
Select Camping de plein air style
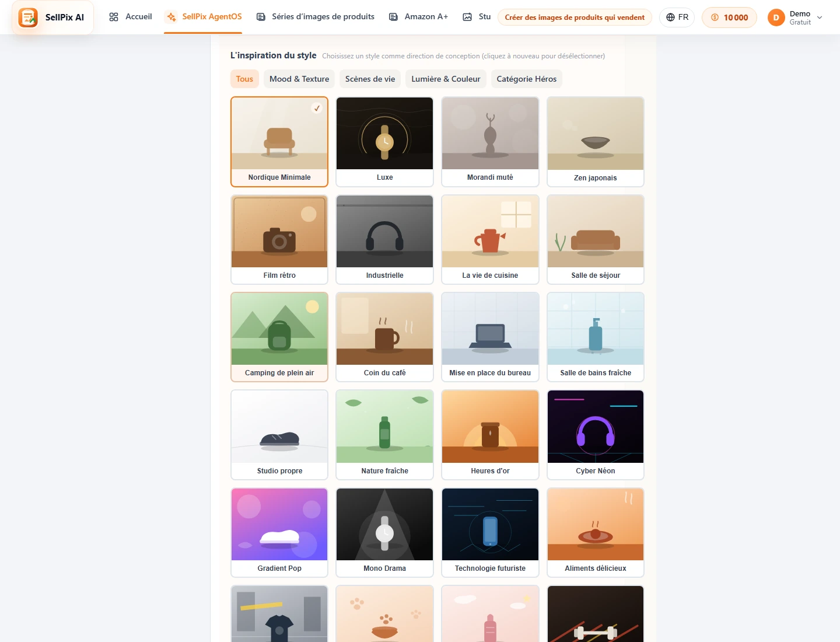point(279,337)
